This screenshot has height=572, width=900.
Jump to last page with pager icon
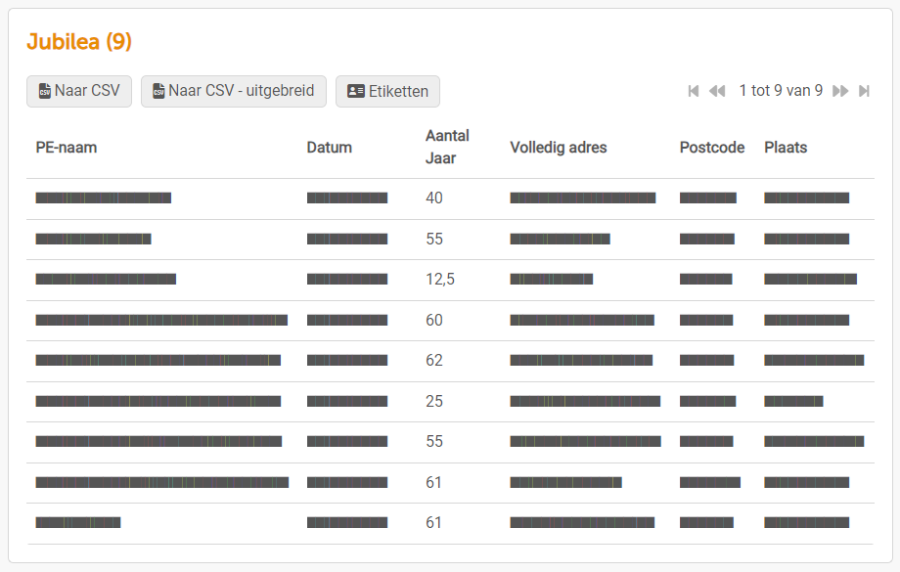pyautogui.click(x=864, y=91)
